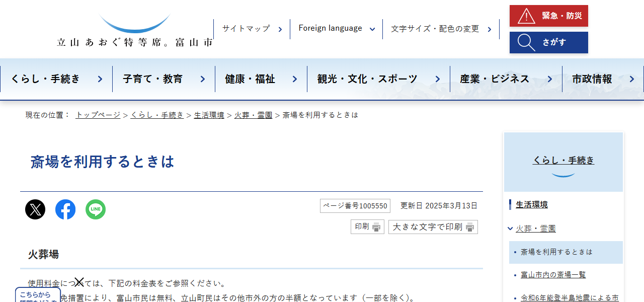
Task: Share the page via LINE
Action: (x=95, y=209)
